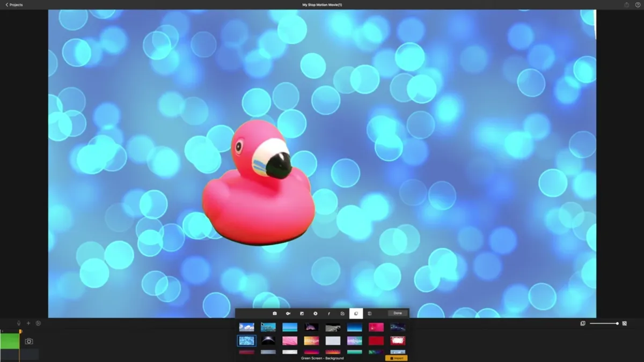Open the help question mark icon
Screen dimensions: 644x362
pos(637,4)
